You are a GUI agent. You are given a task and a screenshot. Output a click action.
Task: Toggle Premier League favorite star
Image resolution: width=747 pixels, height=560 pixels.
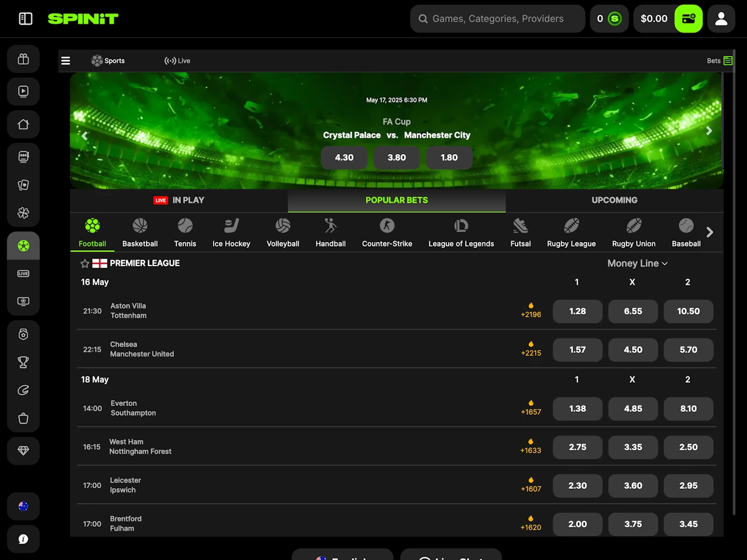tap(85, 264)
